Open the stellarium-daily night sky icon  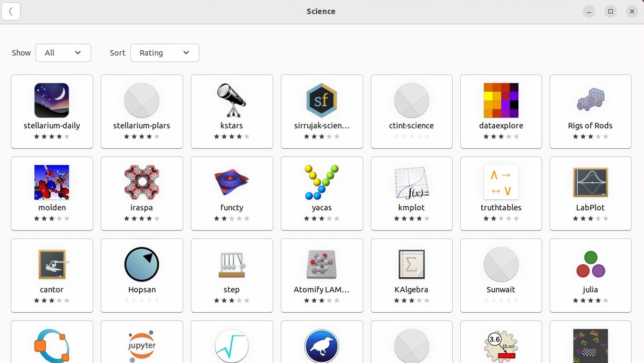point(52,100)
